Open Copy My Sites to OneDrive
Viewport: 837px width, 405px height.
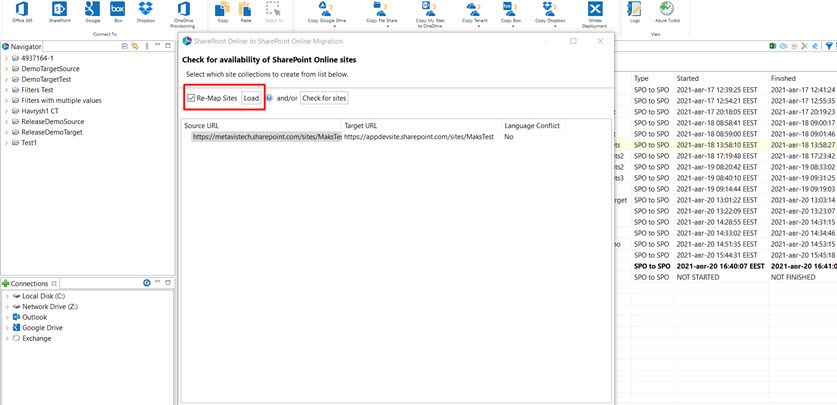tap(429, 14)
